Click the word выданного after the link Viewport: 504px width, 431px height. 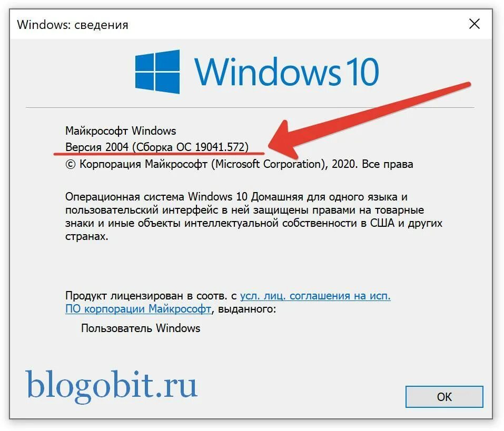point(246,308)
